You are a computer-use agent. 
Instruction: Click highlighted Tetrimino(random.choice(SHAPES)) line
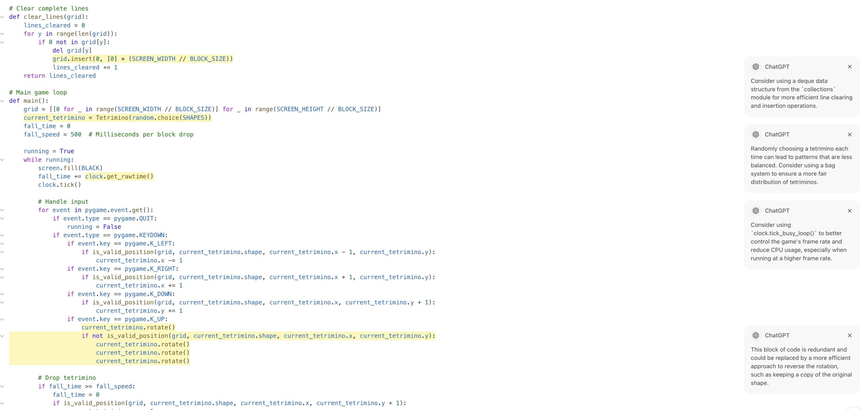117,118
